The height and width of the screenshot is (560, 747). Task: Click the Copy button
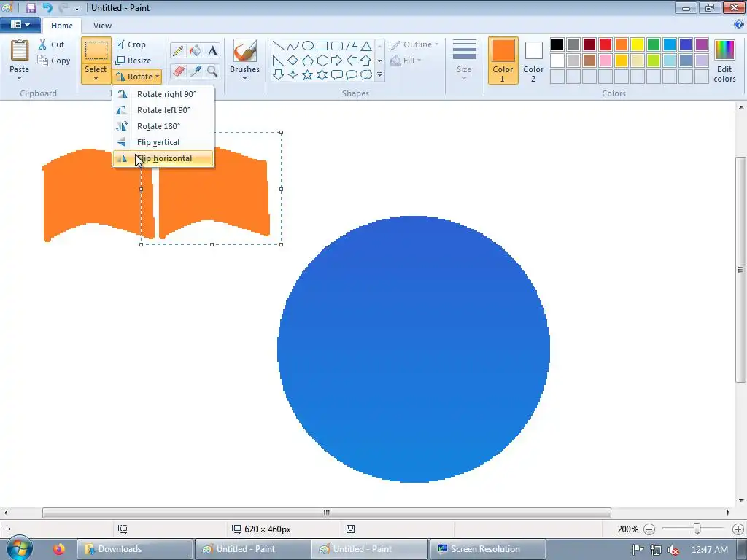click(54, 61)
